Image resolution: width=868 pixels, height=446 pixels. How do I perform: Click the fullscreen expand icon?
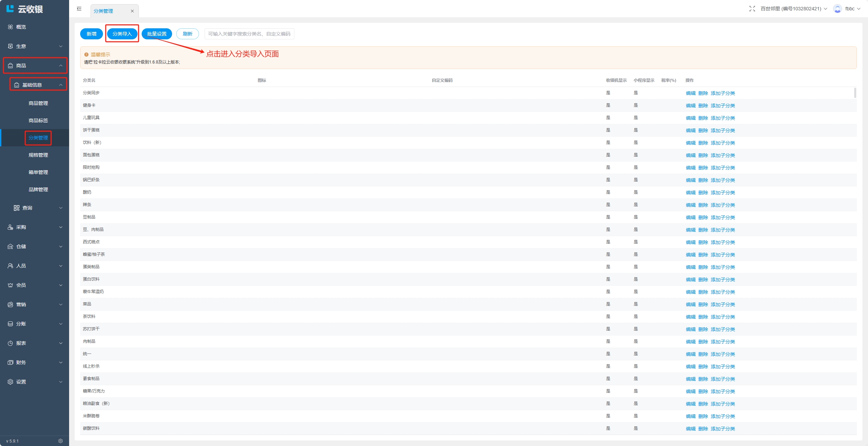click(752, 9)
